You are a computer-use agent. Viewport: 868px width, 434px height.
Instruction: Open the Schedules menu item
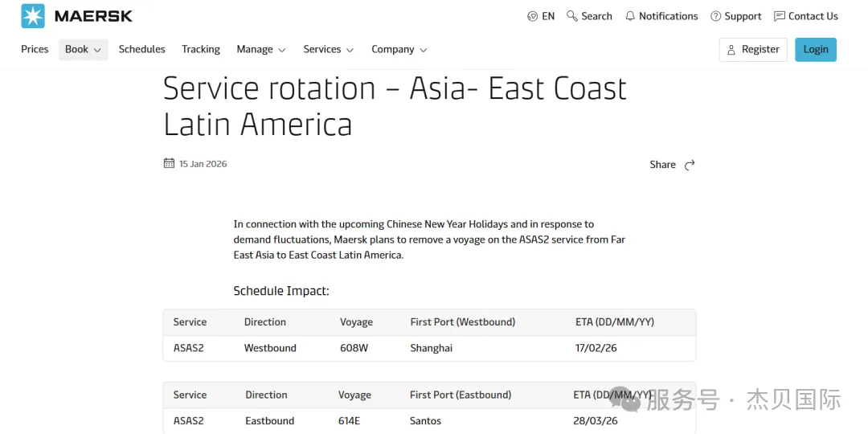pyautogui.click(x=141, y=49)
